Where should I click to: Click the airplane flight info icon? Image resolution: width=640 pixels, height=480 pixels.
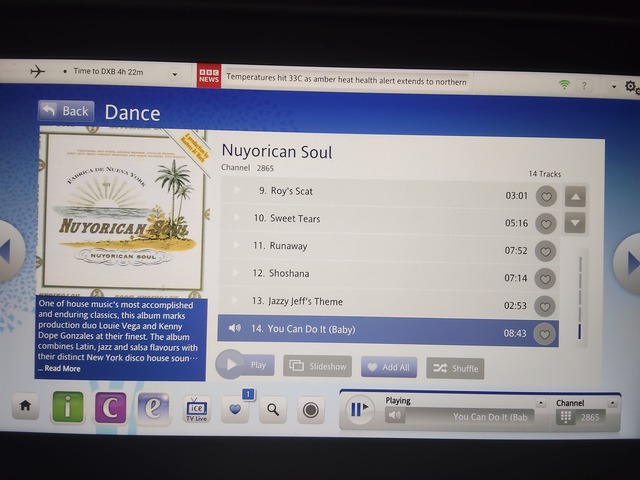[x=37, y=71]
